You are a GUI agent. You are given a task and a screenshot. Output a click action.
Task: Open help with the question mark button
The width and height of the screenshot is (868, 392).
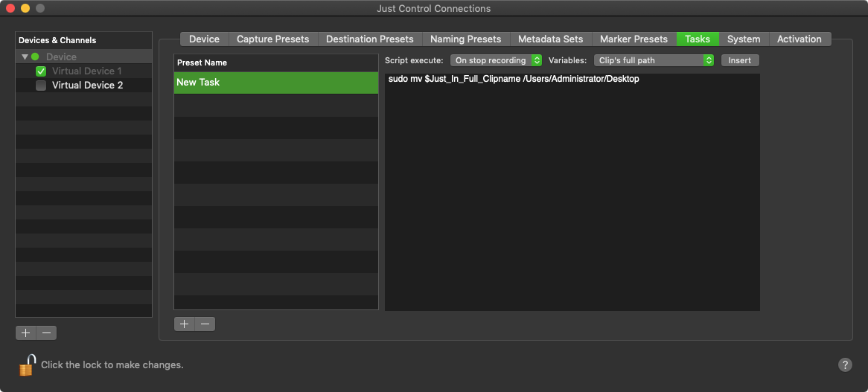(x=845, y=364)
